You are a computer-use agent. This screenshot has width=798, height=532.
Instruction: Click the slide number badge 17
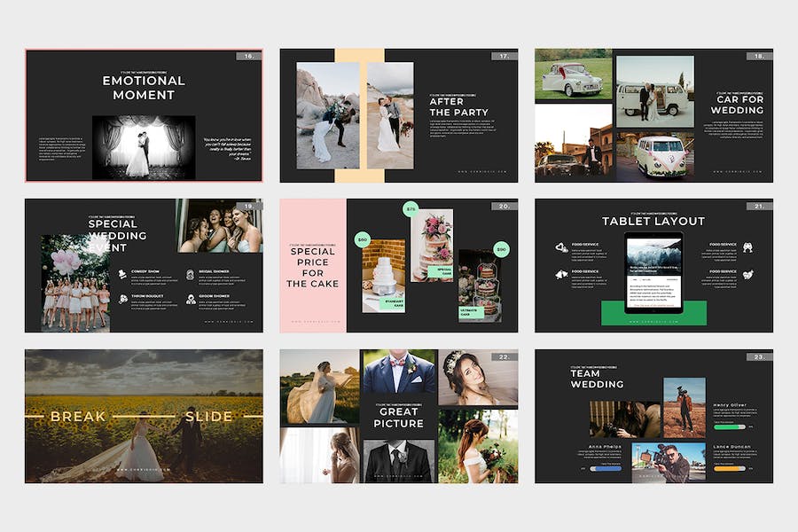tap(505, 56)
